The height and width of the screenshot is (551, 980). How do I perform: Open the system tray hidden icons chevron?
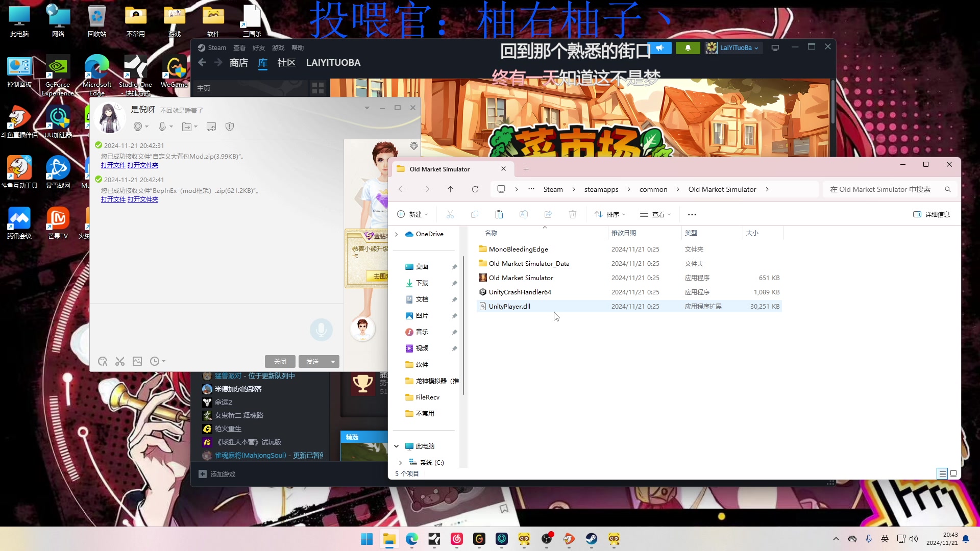tap(836, 539)
